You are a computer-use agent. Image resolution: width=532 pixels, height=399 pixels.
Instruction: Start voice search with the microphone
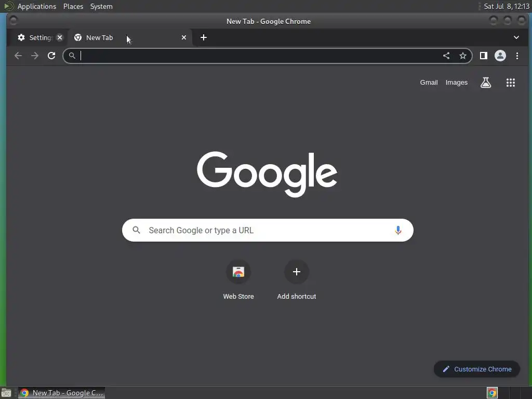(398, 230)
